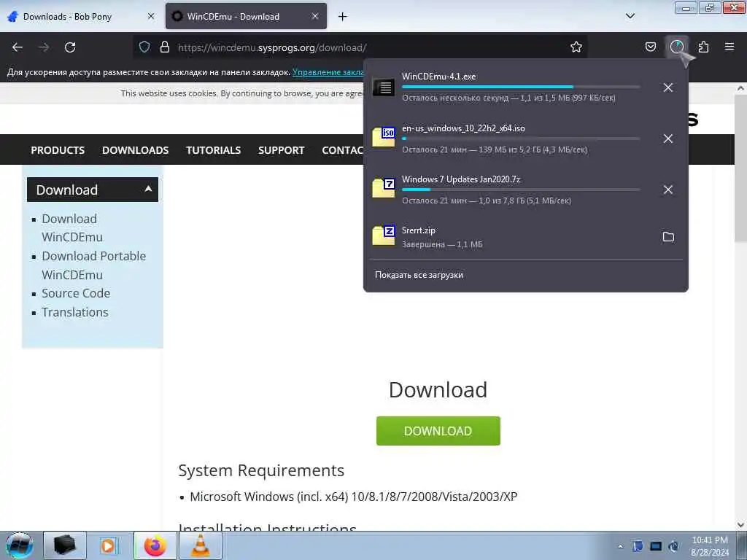Collapse the Download sidebar section arrow
747x560 pixels.
(148, 189)
